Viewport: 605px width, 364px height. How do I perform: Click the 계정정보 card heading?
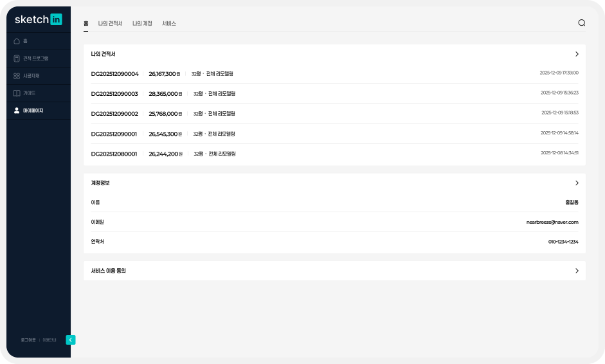[x=100, y=183]
